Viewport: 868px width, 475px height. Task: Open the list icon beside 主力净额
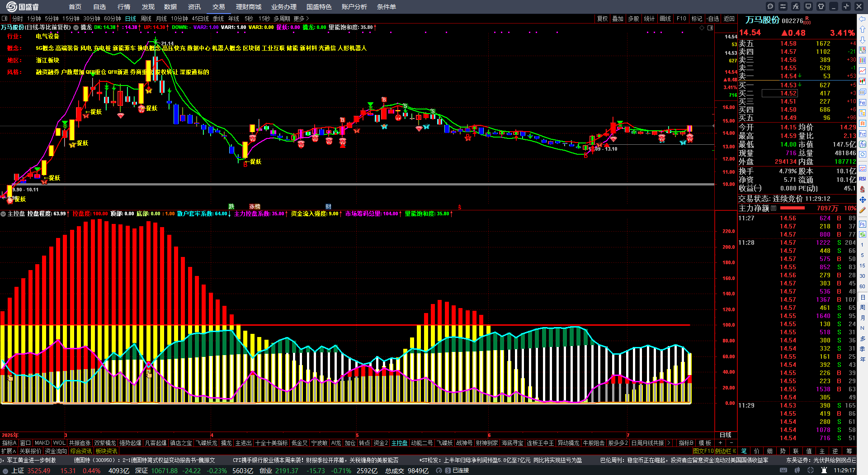pyautogui.click(x=774, y=208)
